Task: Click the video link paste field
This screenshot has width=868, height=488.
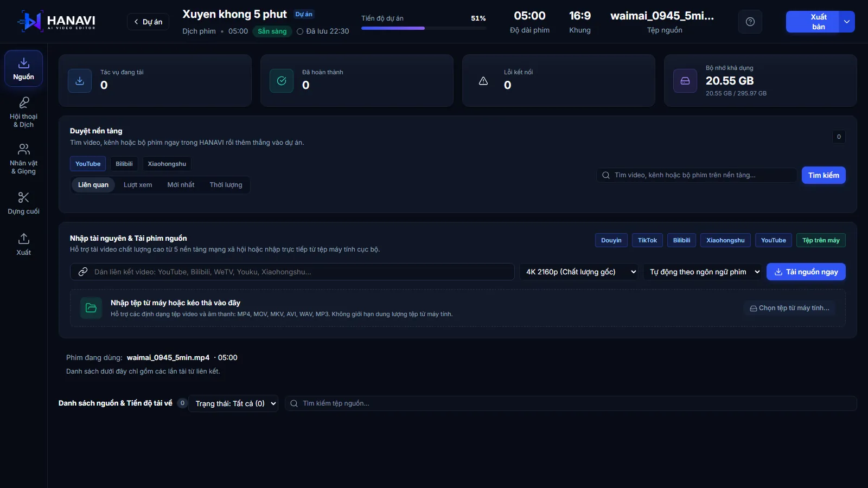Action: coord(292,272)
